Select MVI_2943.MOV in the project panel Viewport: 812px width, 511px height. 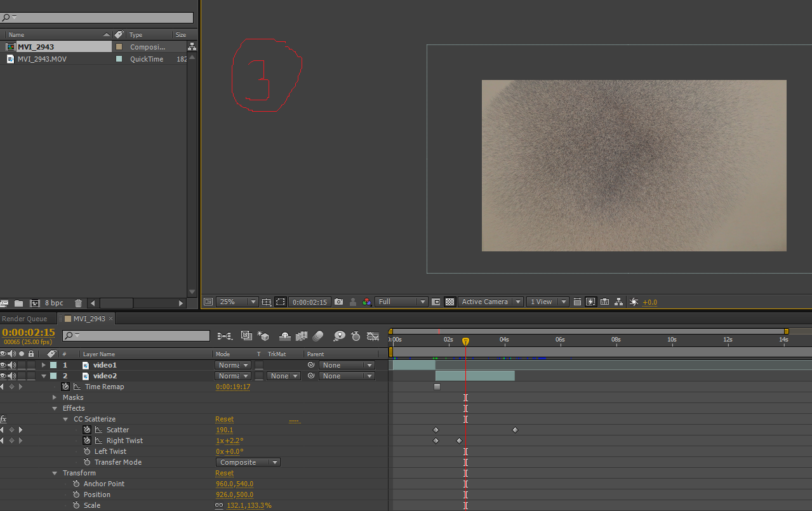[x=42, y=59]
